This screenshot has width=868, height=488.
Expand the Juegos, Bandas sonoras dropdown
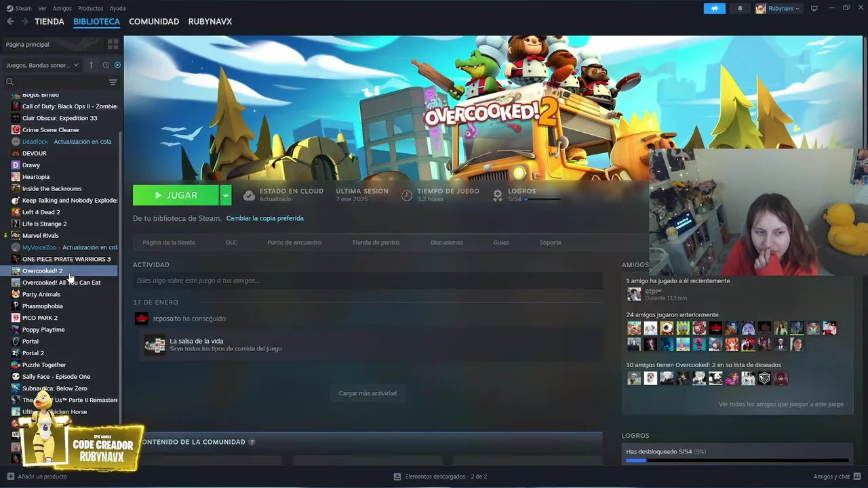click(x=42, y=65)
